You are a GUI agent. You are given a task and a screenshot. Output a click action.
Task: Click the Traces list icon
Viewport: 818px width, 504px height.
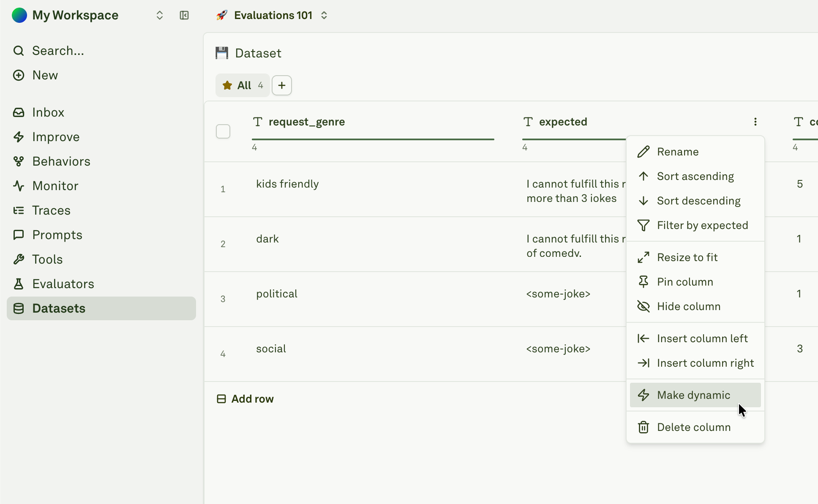click(x=19, y=210)
